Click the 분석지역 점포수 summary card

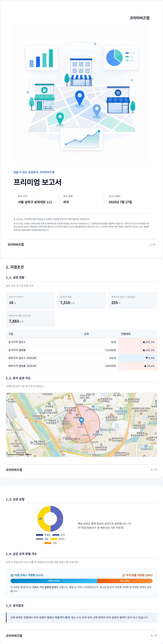pyautogui.click(x=30, y=300)
